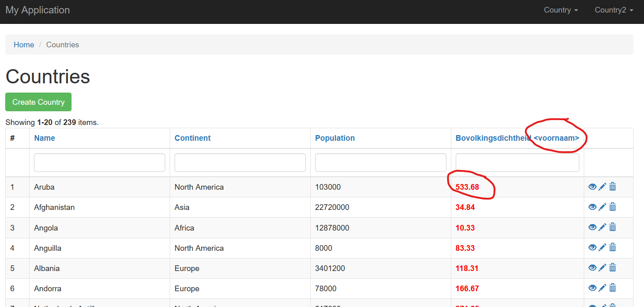
Task: Sort by the Bovolkingsdichtheid column header
Action: click(493, 138)
